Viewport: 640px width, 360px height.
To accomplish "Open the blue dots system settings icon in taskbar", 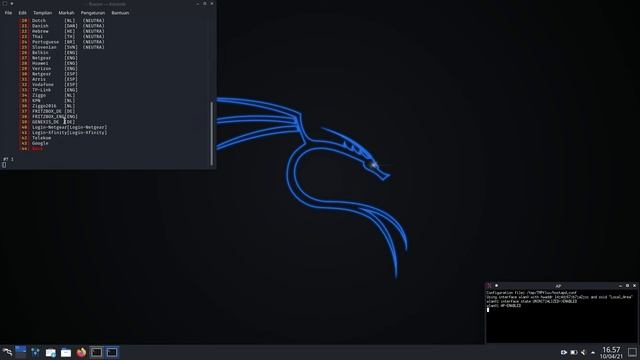I will click(x=36, y=352).
